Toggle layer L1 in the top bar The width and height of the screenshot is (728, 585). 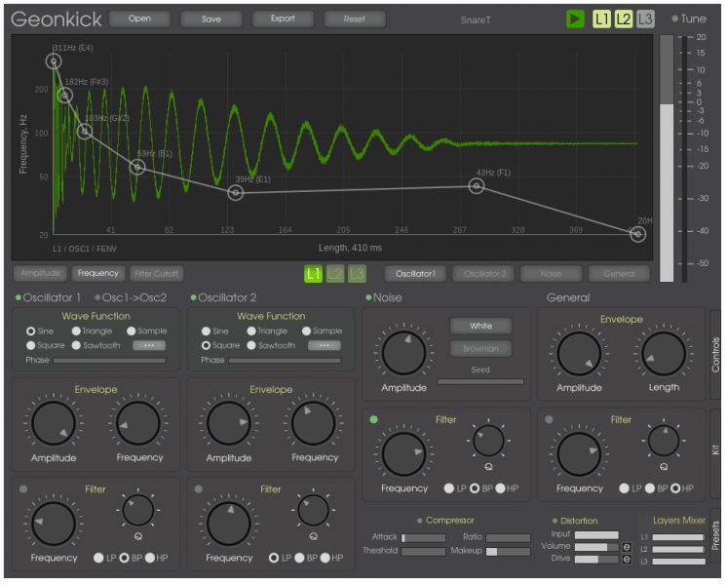coord(601,19)
